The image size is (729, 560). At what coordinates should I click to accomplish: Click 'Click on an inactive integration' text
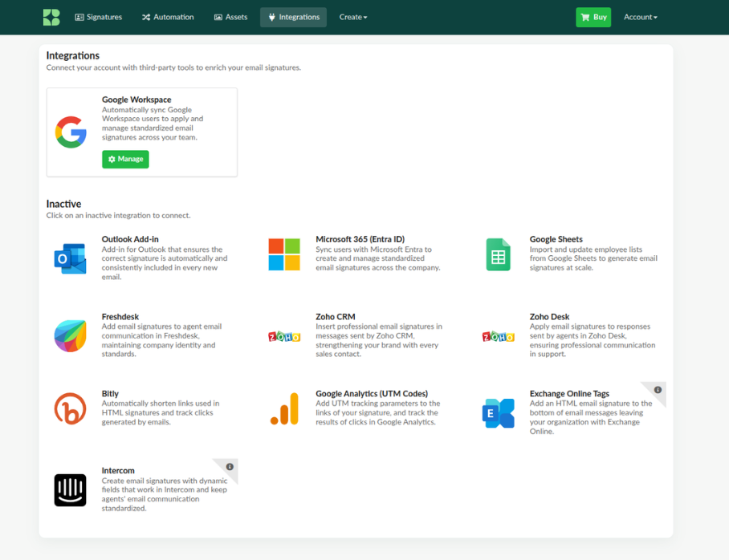pos(118,216)
